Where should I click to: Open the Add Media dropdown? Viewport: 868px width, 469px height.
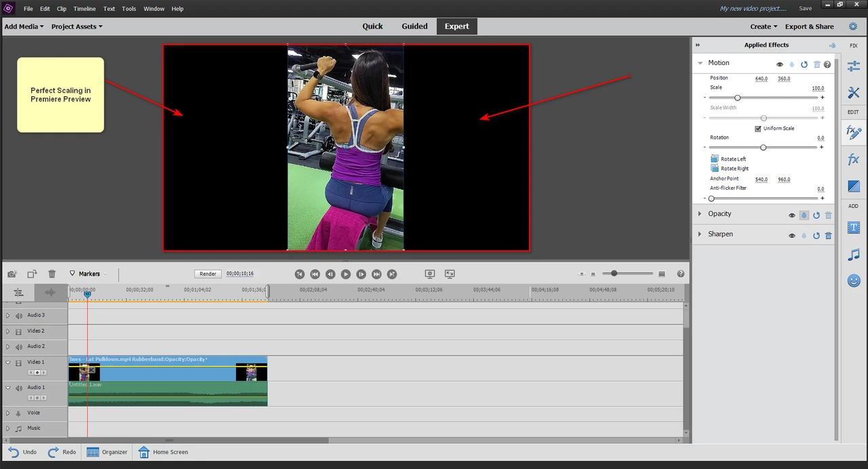(x=24, y=26)
